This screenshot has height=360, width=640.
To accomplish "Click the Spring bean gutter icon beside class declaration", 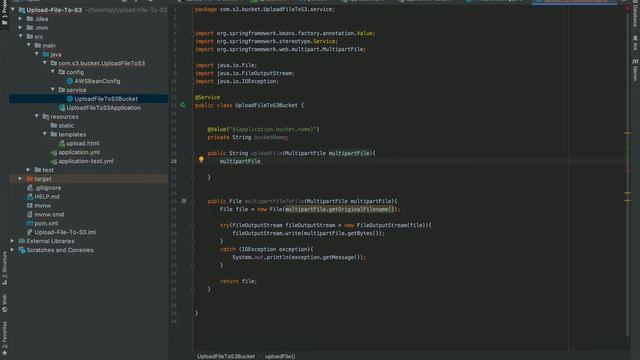I will 183,105.
